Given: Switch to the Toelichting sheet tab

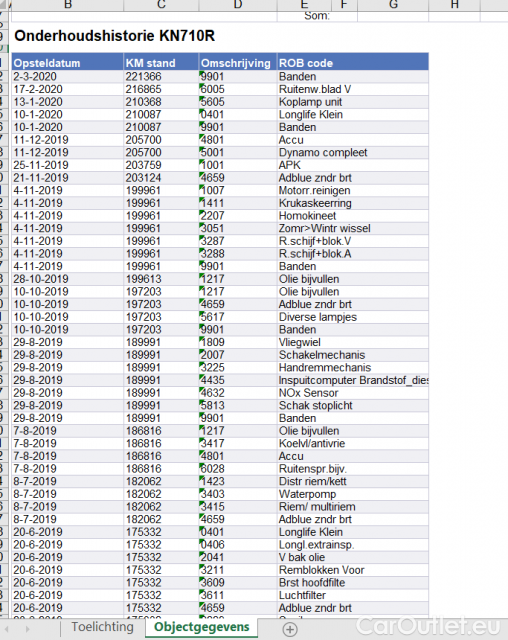Looking at the screenshot, I should [x=102, y=627].
